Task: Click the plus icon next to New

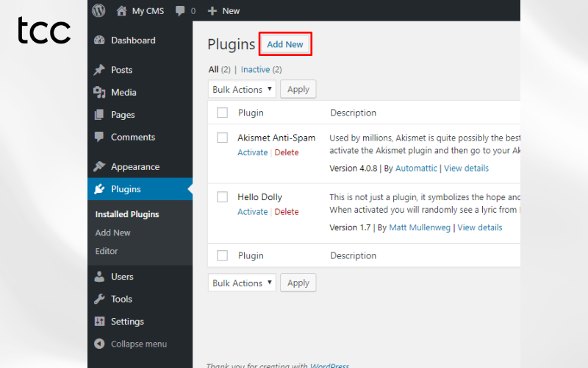Action: click(212, 11)
